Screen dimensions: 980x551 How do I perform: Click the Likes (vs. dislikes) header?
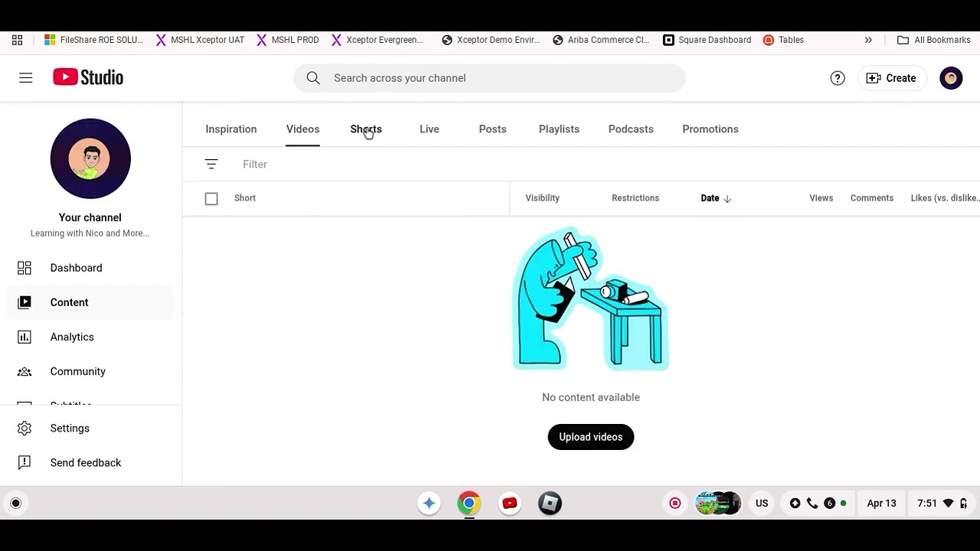pyautogui.click(x=945, y=198)
